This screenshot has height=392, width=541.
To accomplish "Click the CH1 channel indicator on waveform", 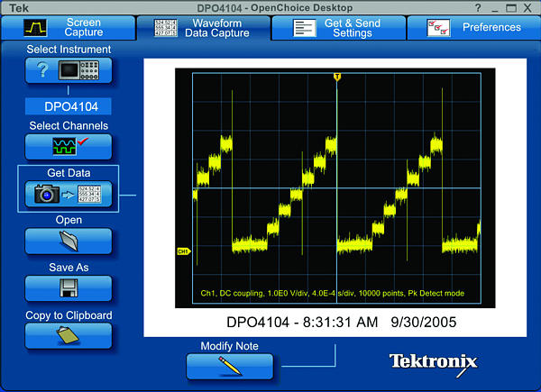I will [183, 251].
